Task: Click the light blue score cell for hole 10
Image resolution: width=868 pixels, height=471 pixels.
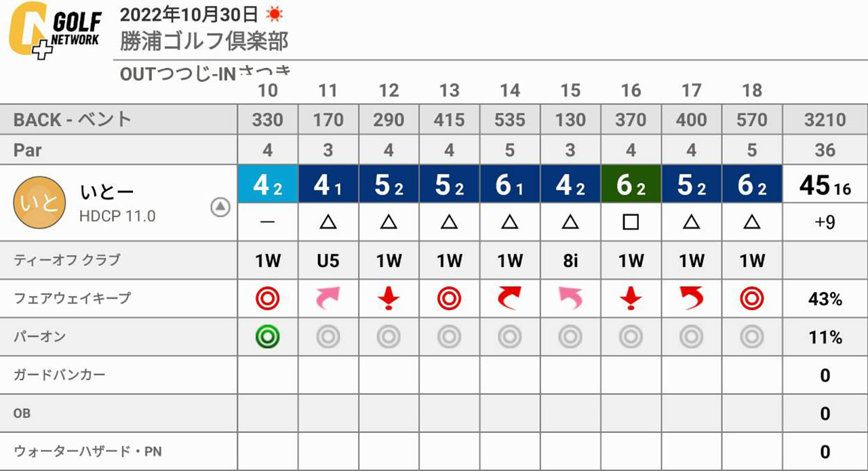Action: coord(268,184)
